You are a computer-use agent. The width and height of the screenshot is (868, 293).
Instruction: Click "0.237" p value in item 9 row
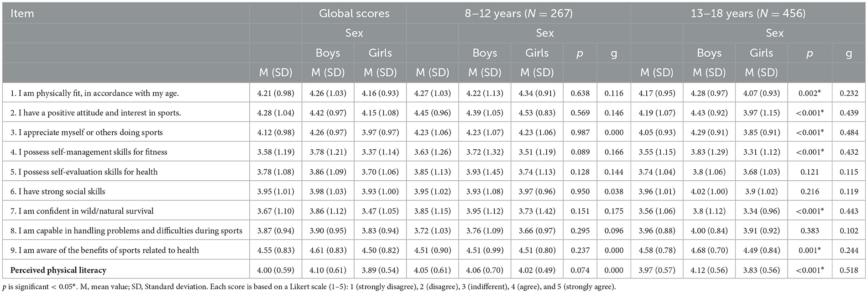[x=580, y=250]
